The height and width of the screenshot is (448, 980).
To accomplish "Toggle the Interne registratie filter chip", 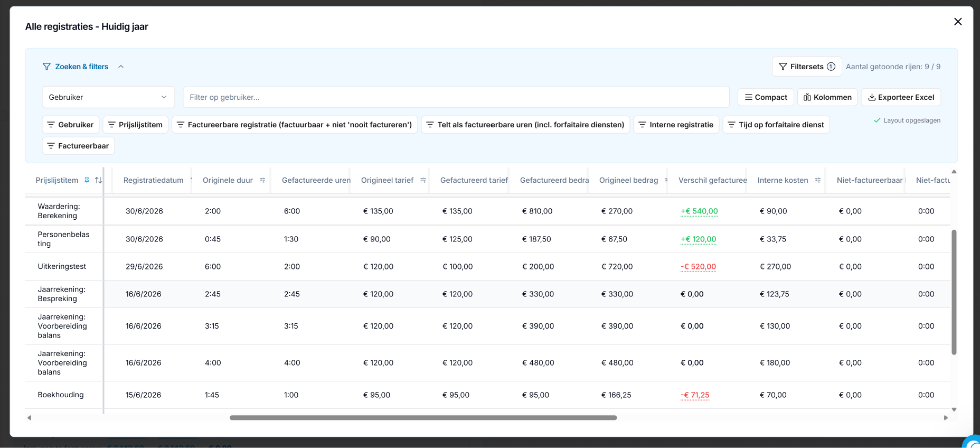I will coord(676,125).
